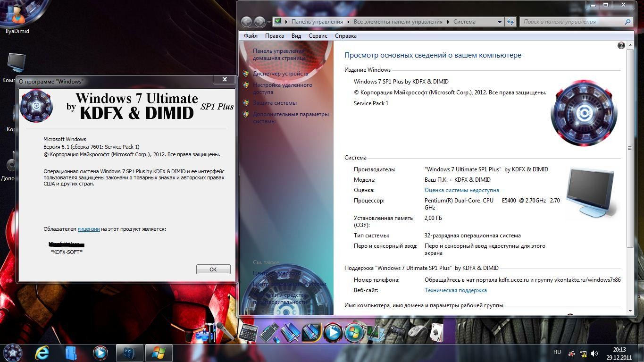This screenshot has width=644, height=362.
Task: Click the '2,00 ГБ' memory value
Action: tap(433, 218)
